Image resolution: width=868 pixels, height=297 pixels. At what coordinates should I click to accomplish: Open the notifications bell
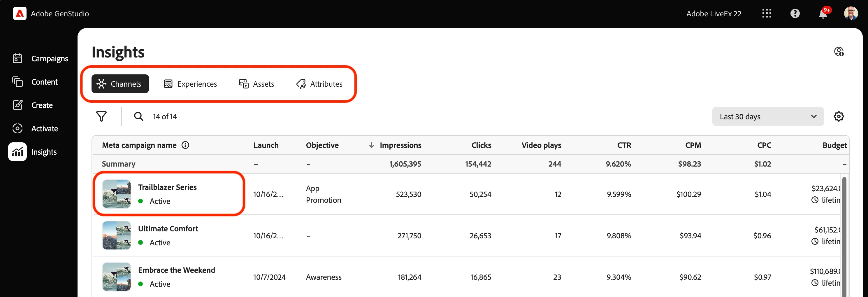coord(823,13)
